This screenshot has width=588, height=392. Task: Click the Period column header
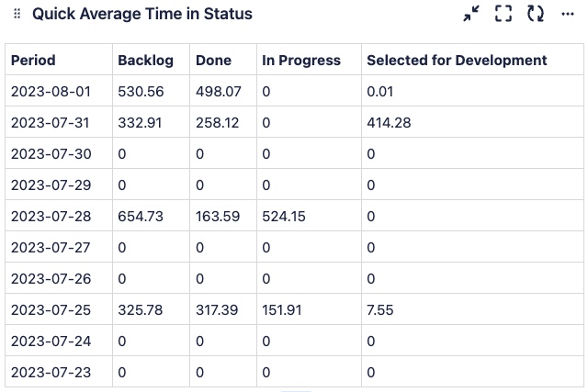click(x=33, y=61)
